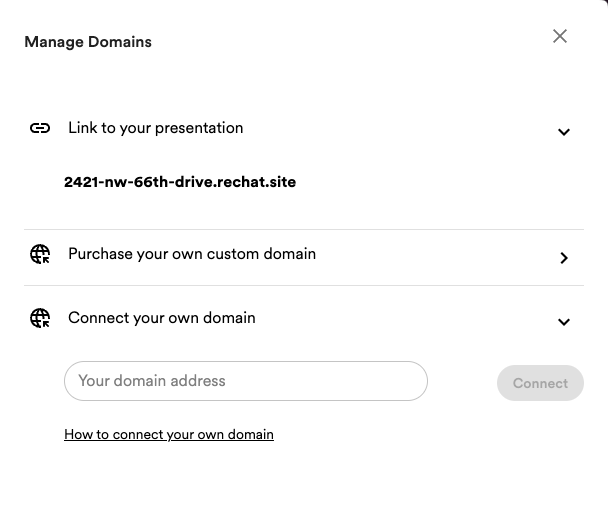Click the Manage Domains heading
Image resolution: width=608 pixels, height=510 pixels.
click(x=88, y=42)
